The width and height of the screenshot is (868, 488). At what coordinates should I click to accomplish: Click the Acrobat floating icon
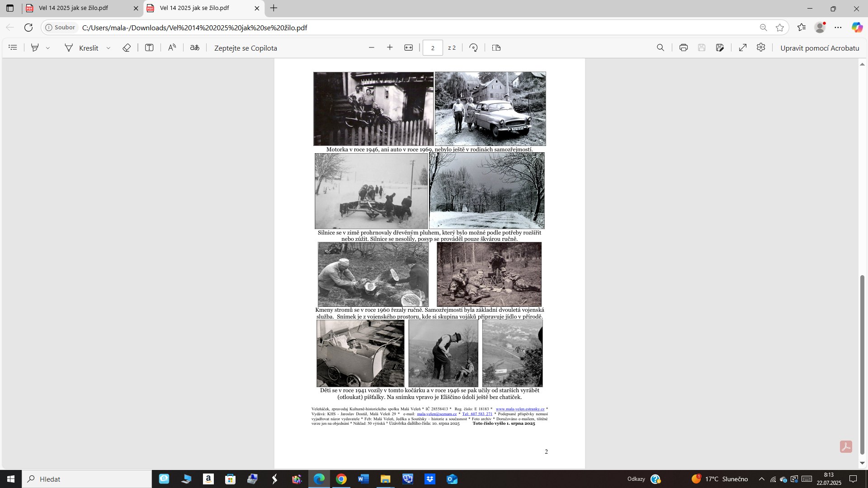pyautogui.click(x=846, y=446)
